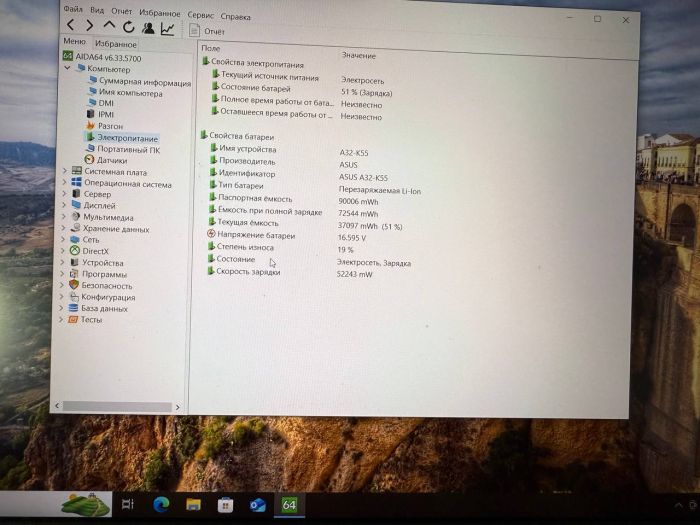Expand the DirectX node
The width and height of the screenshot is (700, 525).
pos(62,251)
